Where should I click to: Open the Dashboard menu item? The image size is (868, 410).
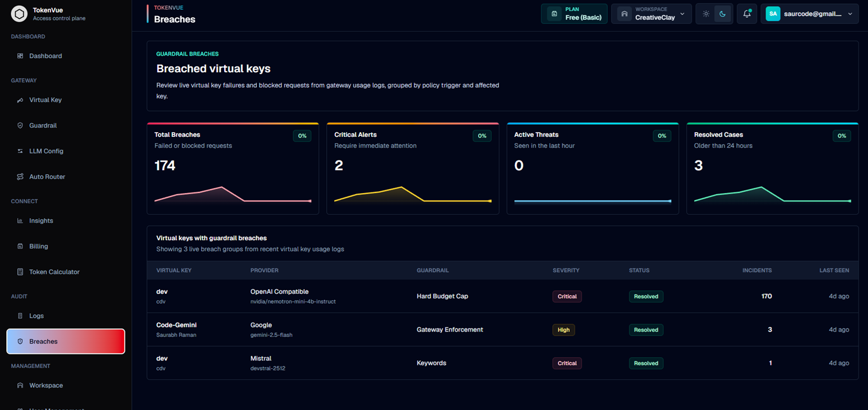click(65, 56)
